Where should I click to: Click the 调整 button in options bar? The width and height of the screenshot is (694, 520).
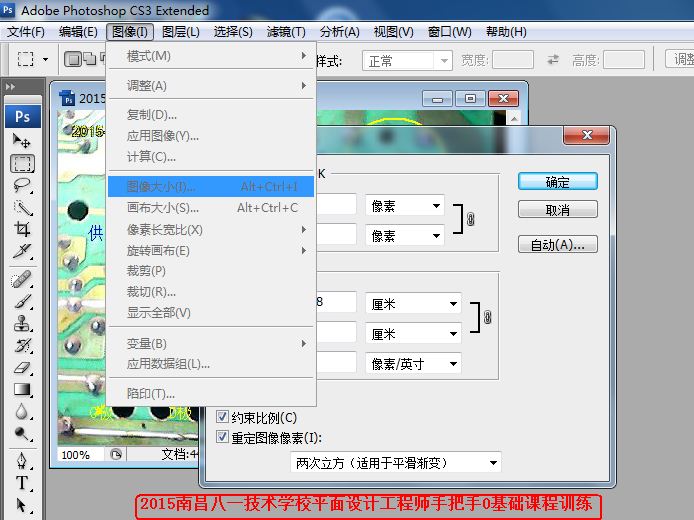click(x=680, y=59)
